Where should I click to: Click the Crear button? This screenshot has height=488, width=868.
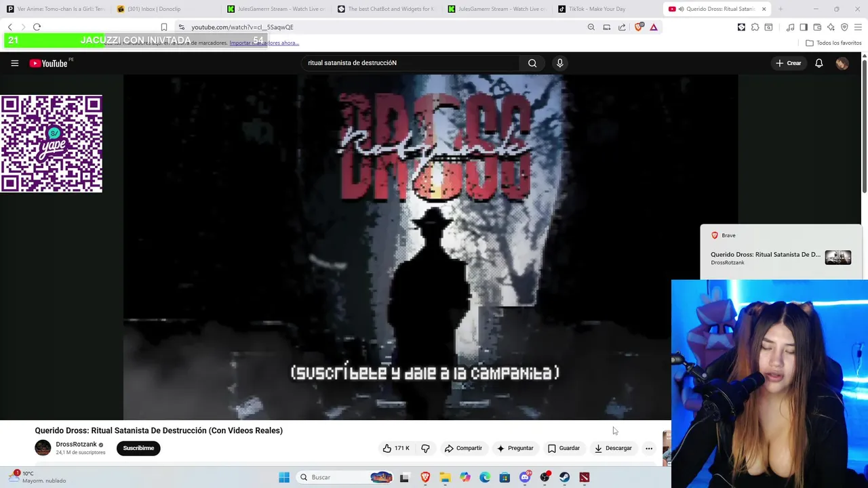click(789, 63)
